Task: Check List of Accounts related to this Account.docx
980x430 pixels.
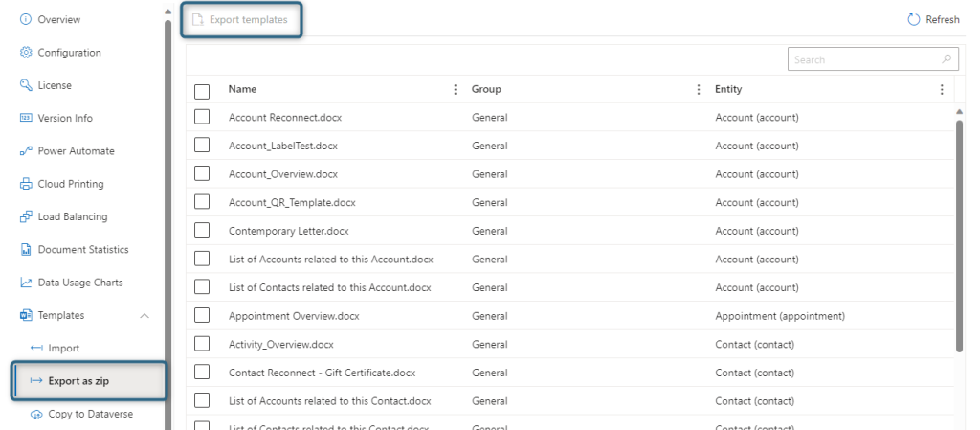Action: [202, 259]
